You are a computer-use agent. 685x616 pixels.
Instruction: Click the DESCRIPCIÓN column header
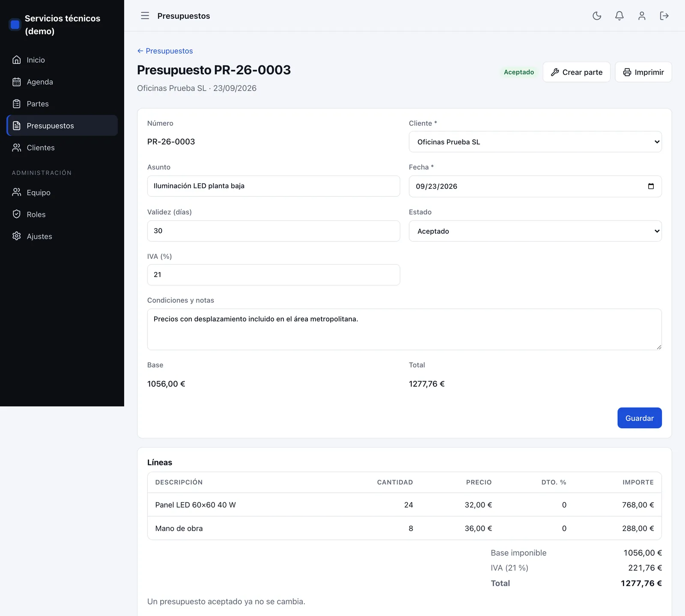point(179,482)
